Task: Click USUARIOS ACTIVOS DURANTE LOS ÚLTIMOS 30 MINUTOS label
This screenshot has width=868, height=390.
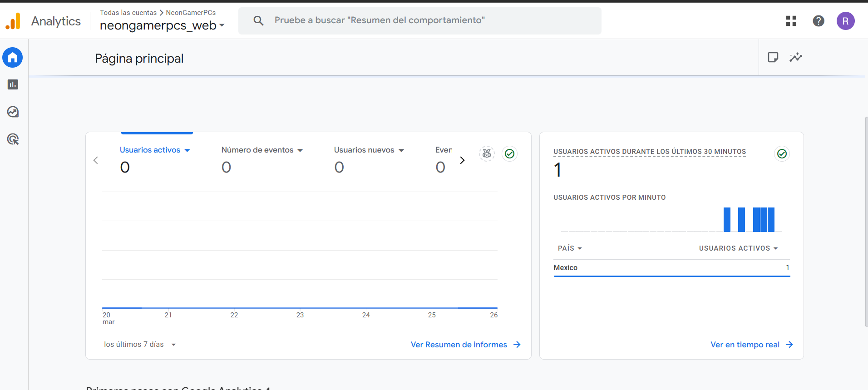Action: click(650, 152)
